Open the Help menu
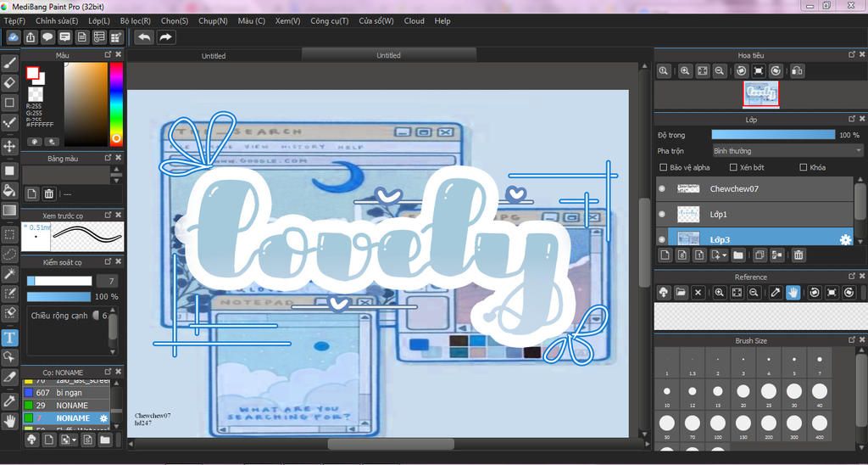 pos(442,21)
